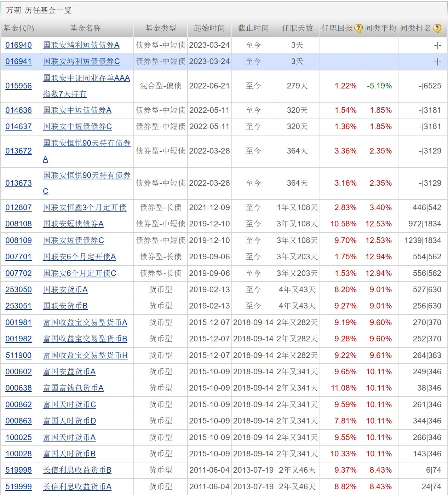The height and width of the screenshot is (496, 448).
Task: Select ranking cell 1239|1834
Action: (x=423, y=241)
